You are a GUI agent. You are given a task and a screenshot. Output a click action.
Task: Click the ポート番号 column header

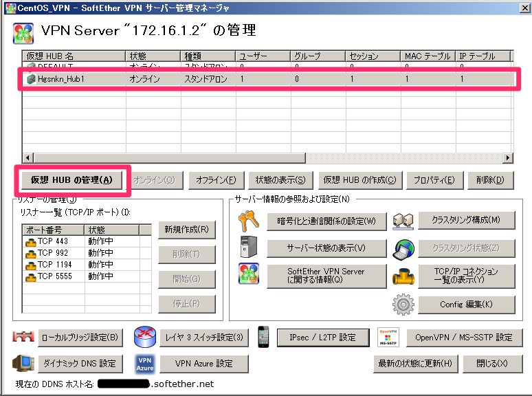tap(53, 230)
